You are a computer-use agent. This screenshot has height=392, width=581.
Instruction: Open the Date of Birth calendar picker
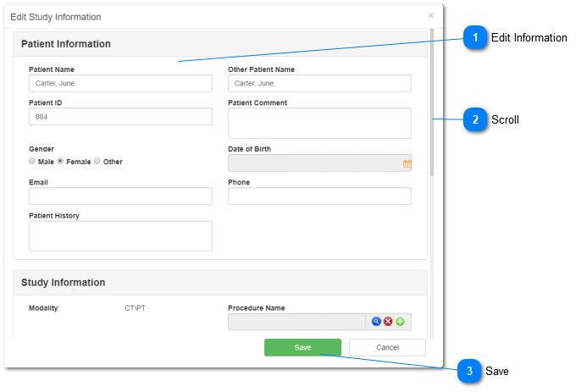[x=407, y=163]
